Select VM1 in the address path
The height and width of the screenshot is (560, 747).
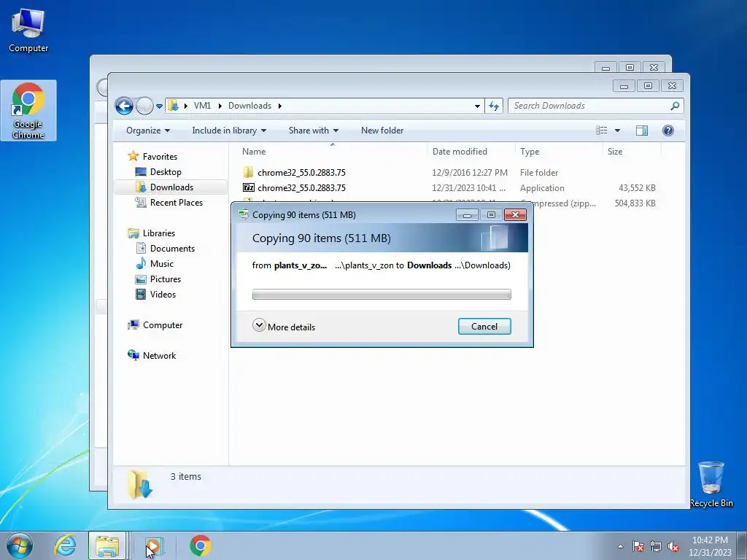pyautogui.click(x=202, y=106)
